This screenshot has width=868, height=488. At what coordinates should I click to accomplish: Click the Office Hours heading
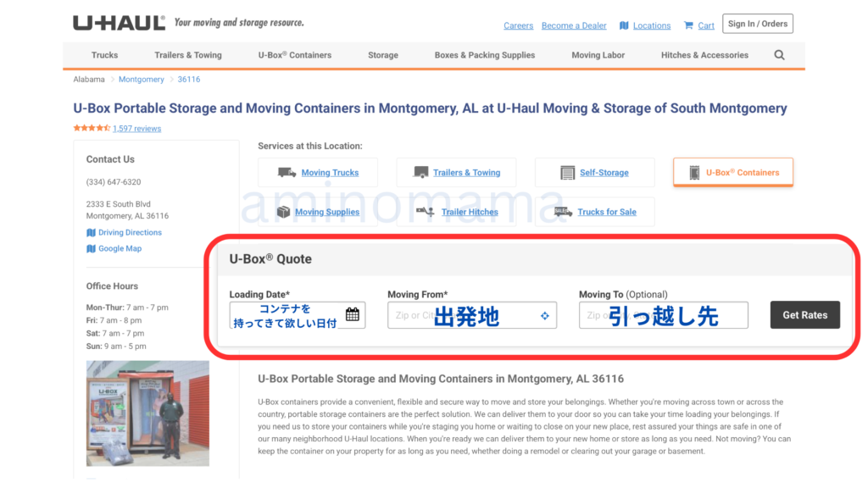112,286
